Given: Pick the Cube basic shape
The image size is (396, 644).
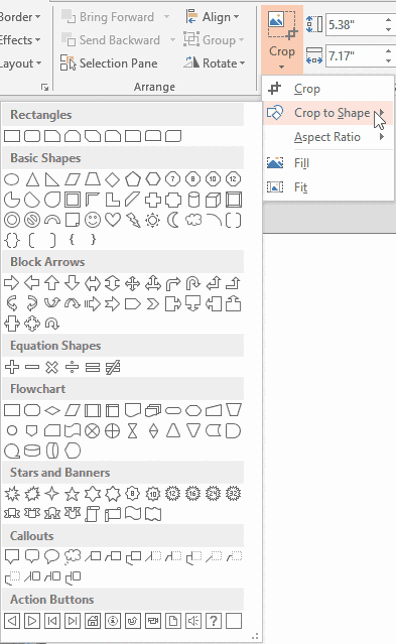Looking at the screenshot, I should click(x=213, y=200).
